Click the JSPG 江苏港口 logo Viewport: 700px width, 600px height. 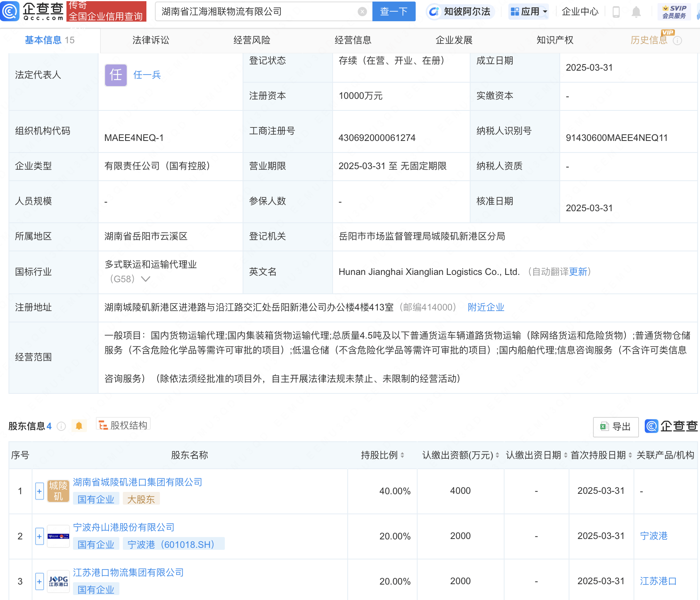58,581
